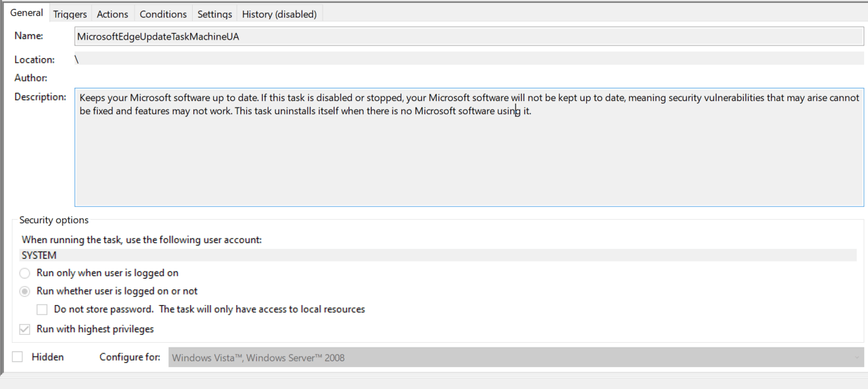Open the History (disabled) tab
The image size is (868, 389).
(x=279, y=14)
